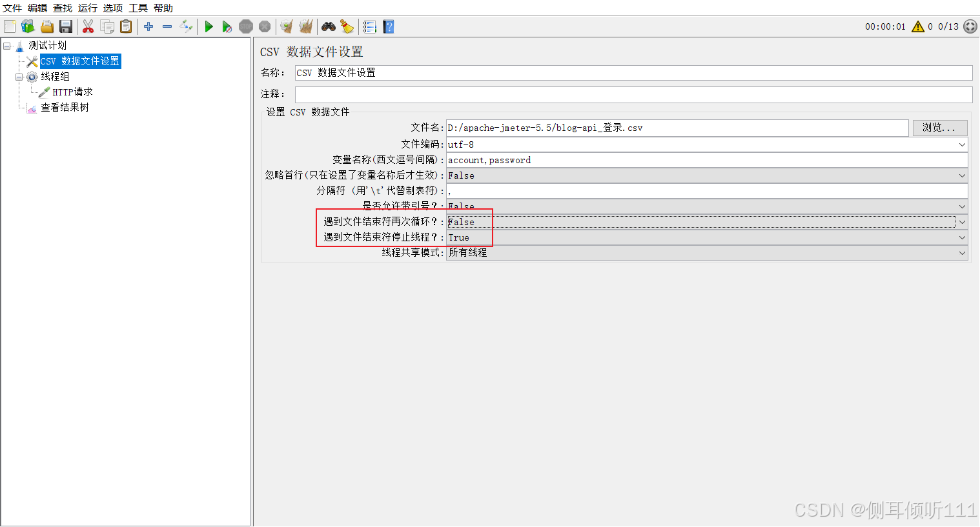Viewport: 980px width, 527px height.
Task: Open the 线程共享模式 dropdown
Action: pos(707,253)
